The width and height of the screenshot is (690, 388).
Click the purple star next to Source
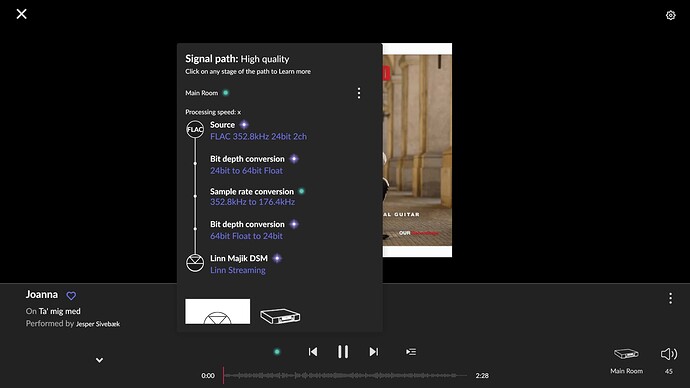(244, 125)
